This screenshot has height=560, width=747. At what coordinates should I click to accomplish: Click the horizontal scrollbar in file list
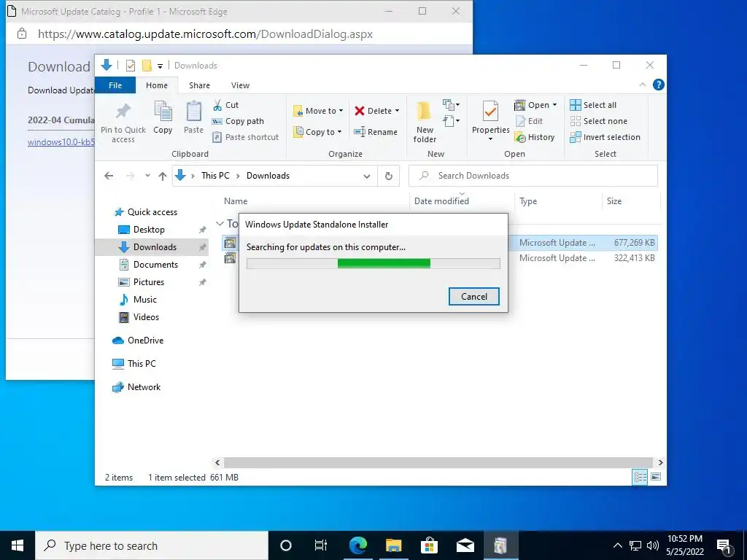click(x=438, y=462)
